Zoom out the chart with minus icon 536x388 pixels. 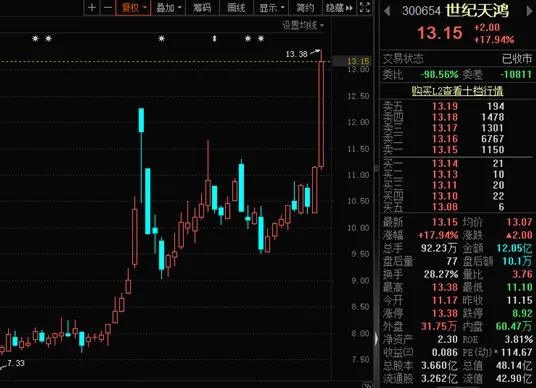pos(108,8)
